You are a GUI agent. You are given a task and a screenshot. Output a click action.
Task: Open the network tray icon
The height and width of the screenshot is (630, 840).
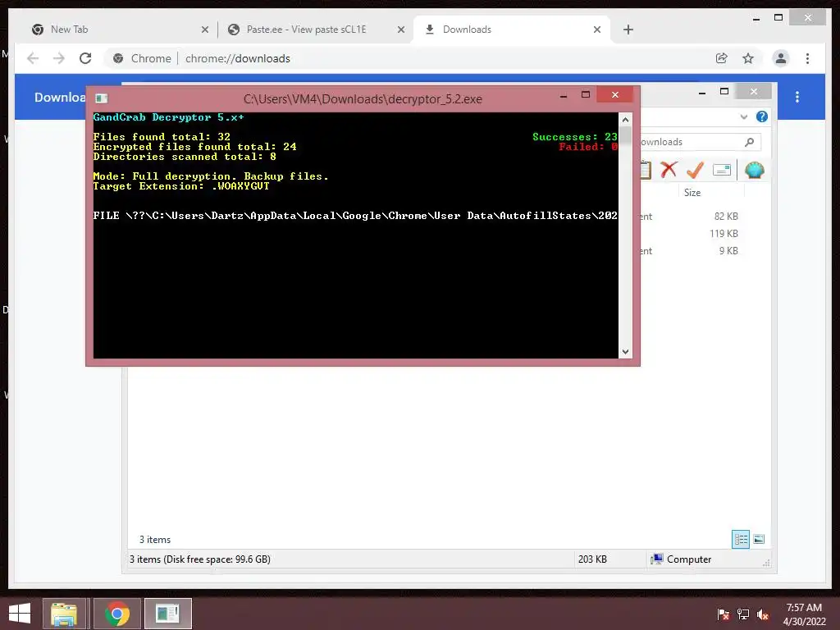coord(742,614)
